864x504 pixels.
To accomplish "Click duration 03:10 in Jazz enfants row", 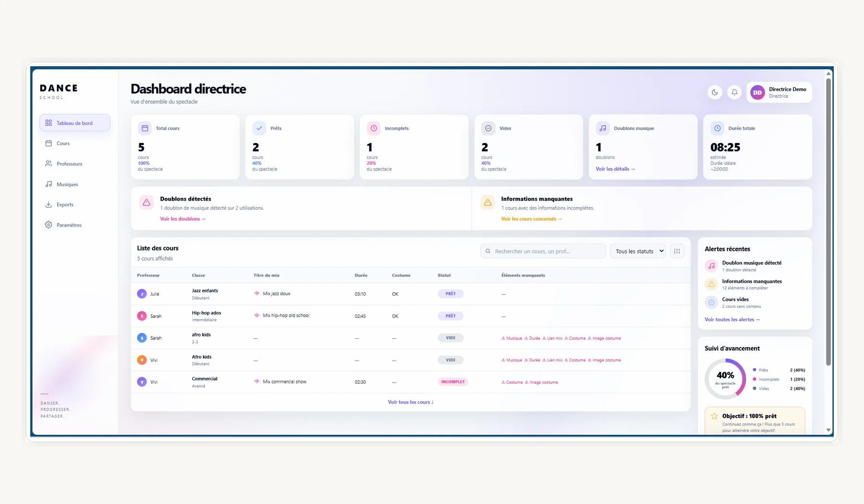I will point(360,294).
